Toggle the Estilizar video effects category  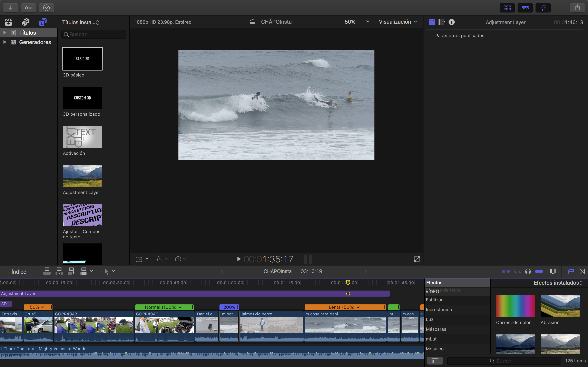pos(434,300)
